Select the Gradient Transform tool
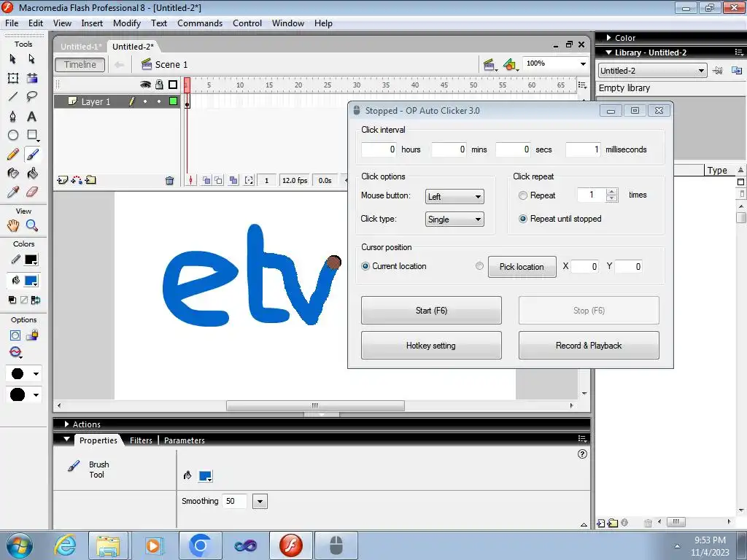This screenshot has width=747, height=560. [32, 78]
